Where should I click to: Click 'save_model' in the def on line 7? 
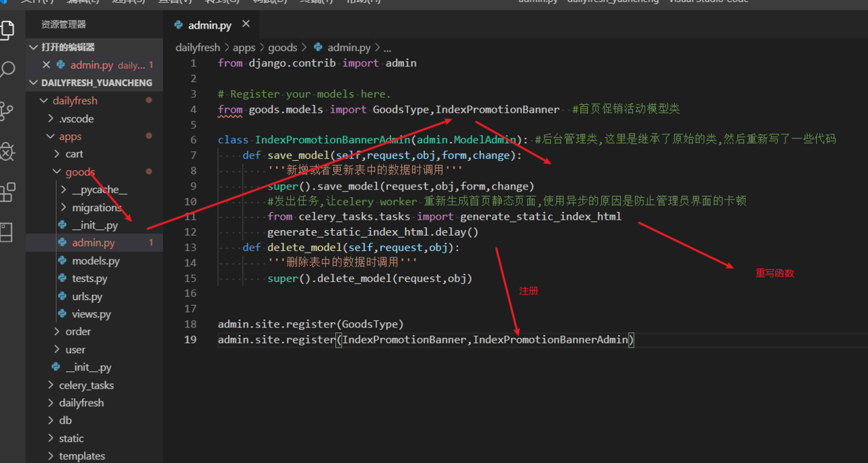coord(298,155)
